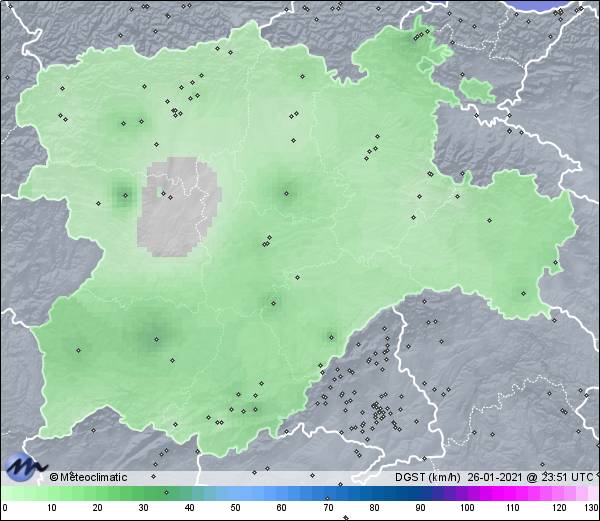Click the 50 value on the scale
The height and width of the screenshot is (521, 600).
point(235,508)
